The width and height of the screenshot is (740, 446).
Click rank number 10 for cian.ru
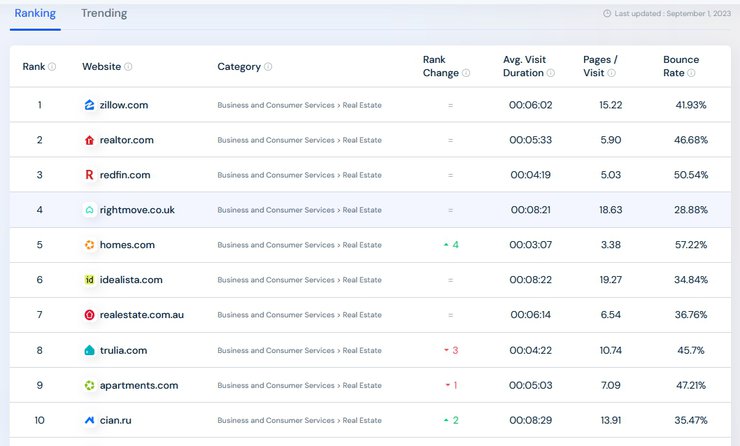pos(40,420)
